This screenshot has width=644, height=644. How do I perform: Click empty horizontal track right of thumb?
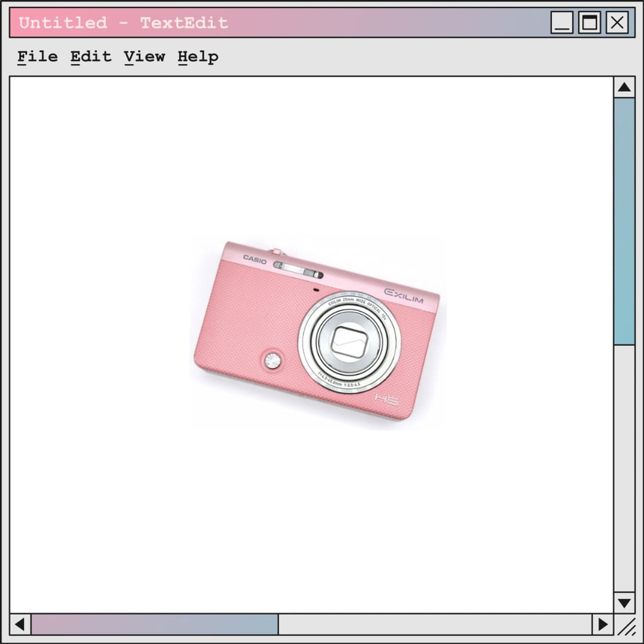[x=435, y=624]
